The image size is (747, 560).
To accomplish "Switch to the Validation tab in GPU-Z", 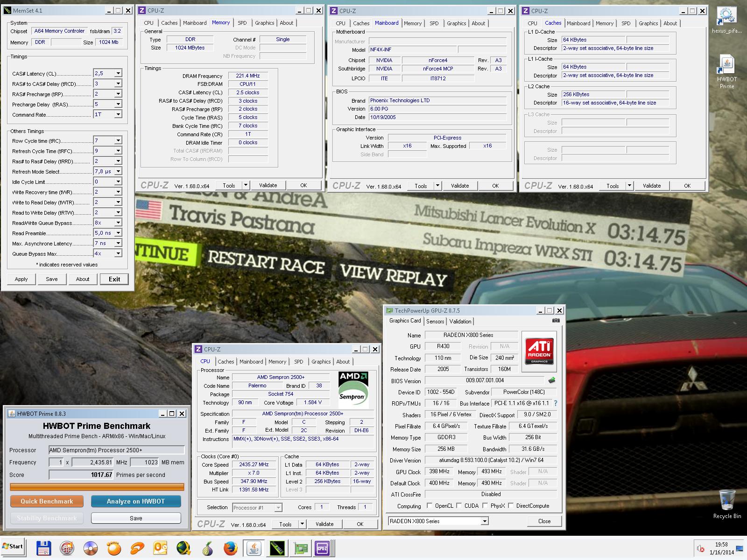I will click(460, 322).
